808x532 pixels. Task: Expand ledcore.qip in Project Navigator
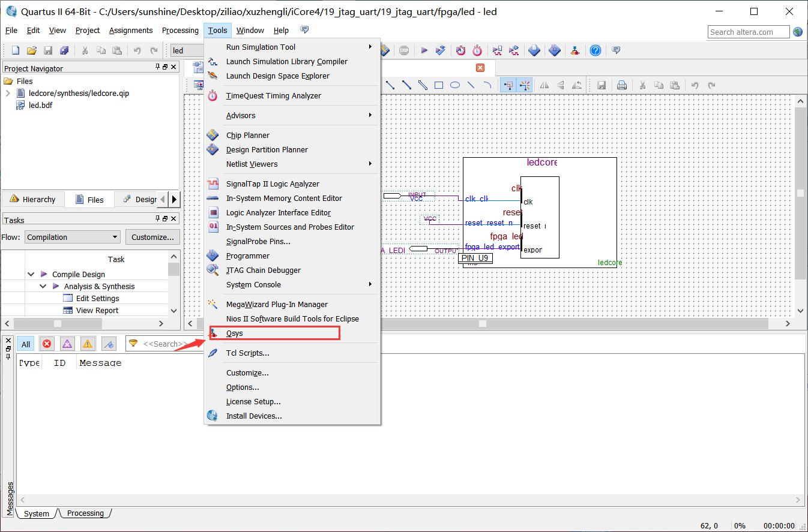(x=8, y=94)
